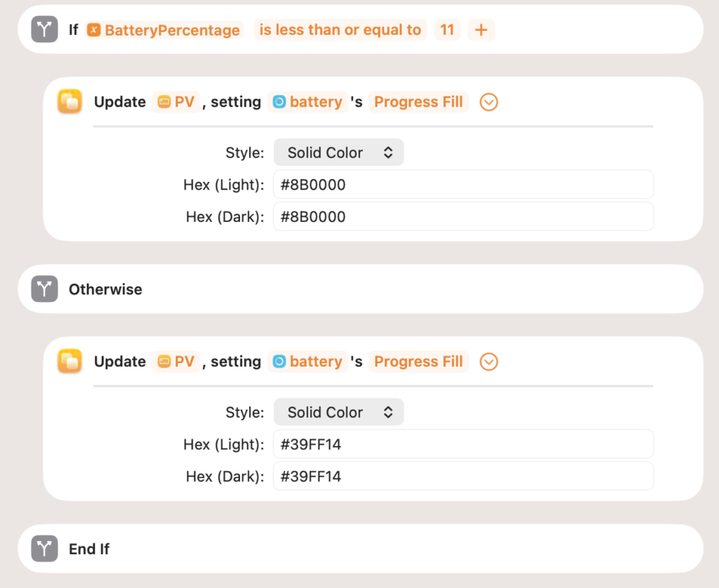Screen dimensions: 719x588
Task: Change Progress Fill property in first action
Action: pyautogui.click(x=418, y=102)
